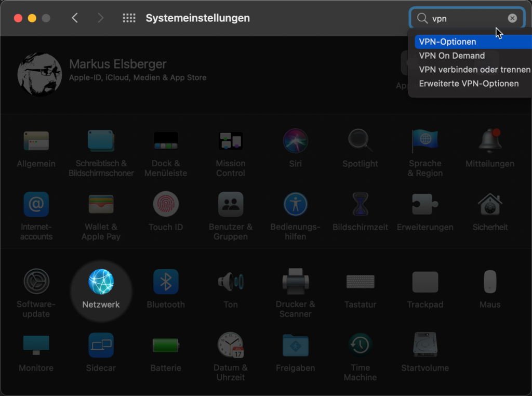This screenshot has width=532, height=396.
Task: Go back with the left chevron
Action: tap(75, 18)
